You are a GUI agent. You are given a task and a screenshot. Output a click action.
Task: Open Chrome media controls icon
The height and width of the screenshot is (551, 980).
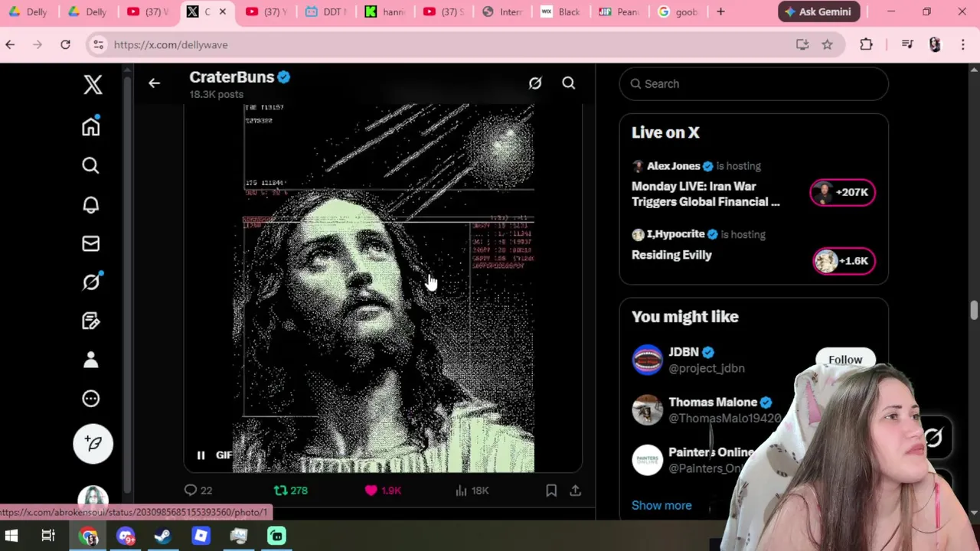(907, 44)
